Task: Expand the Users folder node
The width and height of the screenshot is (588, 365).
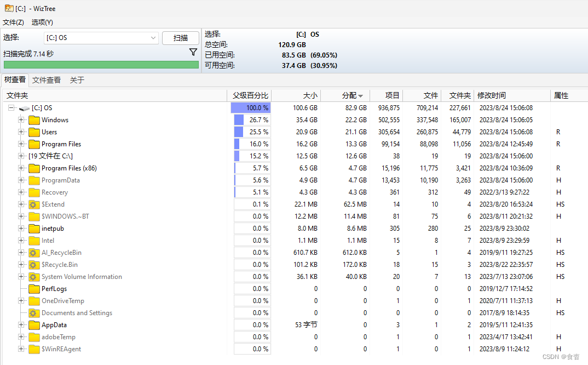Action: tap(21, 132)
